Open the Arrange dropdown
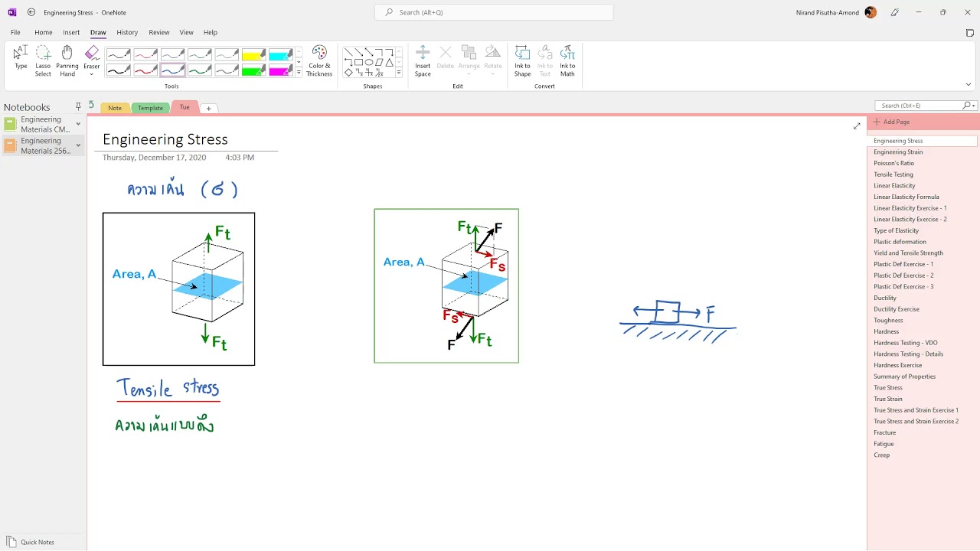Screen dimensions: 980x551 (x=469, y=60)
